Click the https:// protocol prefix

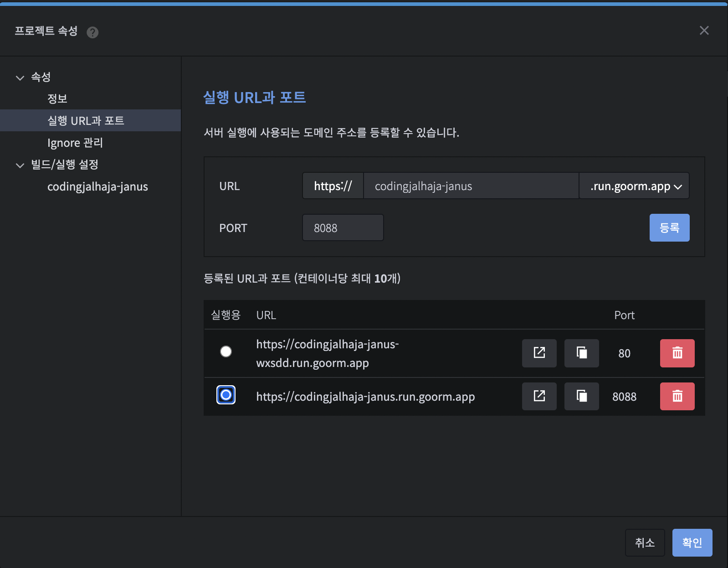click(333, 186)
